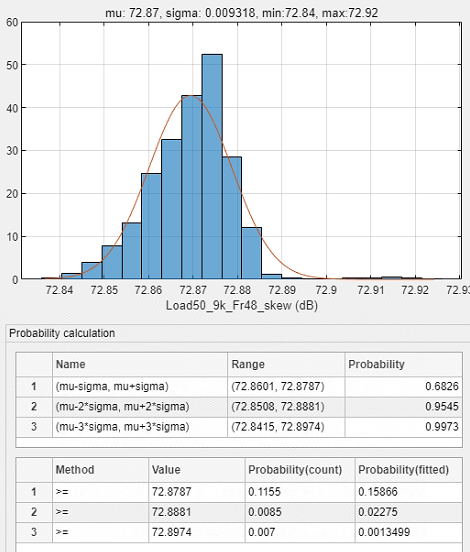Select the Probability(fitted) column header
470x552 pixels.
(x=409, y=470)
